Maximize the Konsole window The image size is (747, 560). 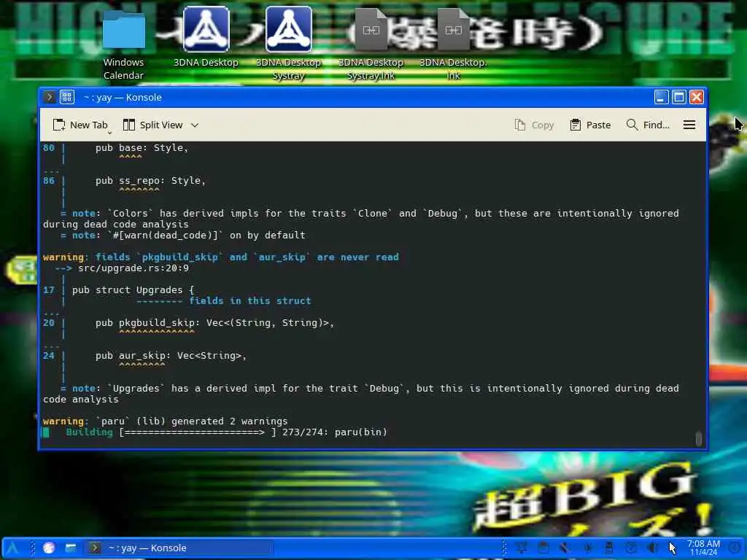coord(679,97)
